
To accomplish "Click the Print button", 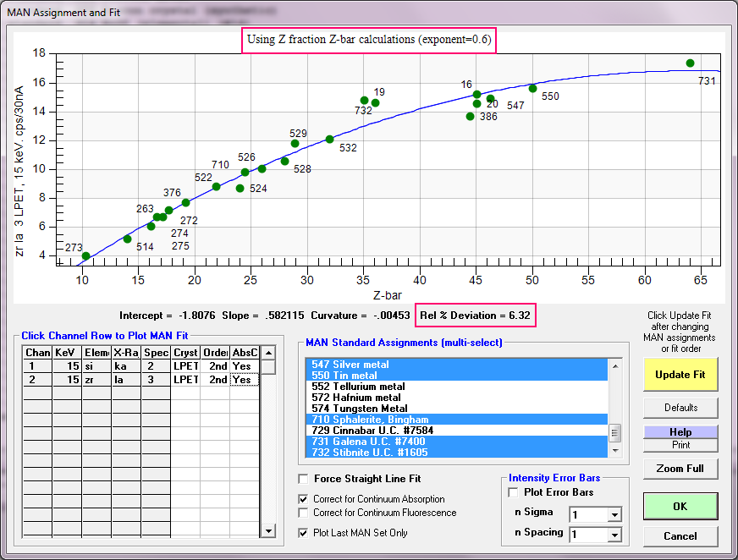I will 680,445.
